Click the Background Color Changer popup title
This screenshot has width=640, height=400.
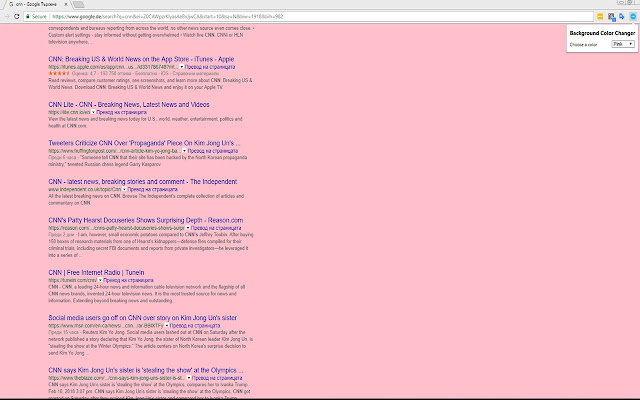pyautogui.click(x=602, y=33)
